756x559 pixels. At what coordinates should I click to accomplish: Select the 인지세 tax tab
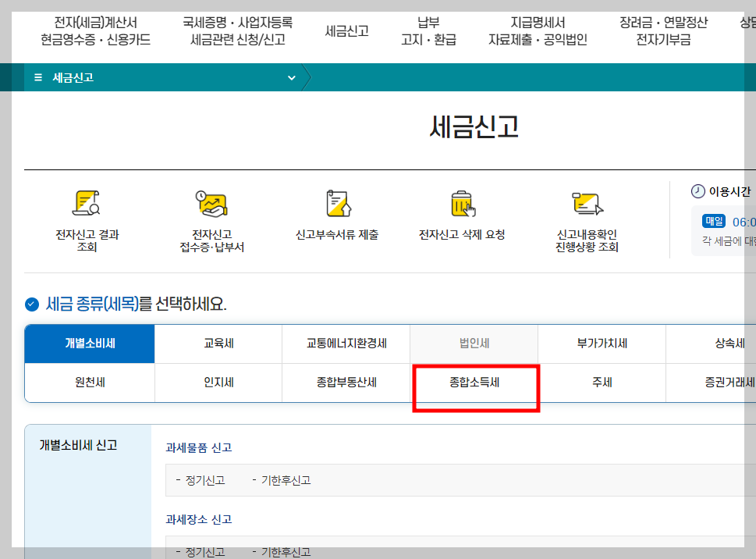(218, 383)
